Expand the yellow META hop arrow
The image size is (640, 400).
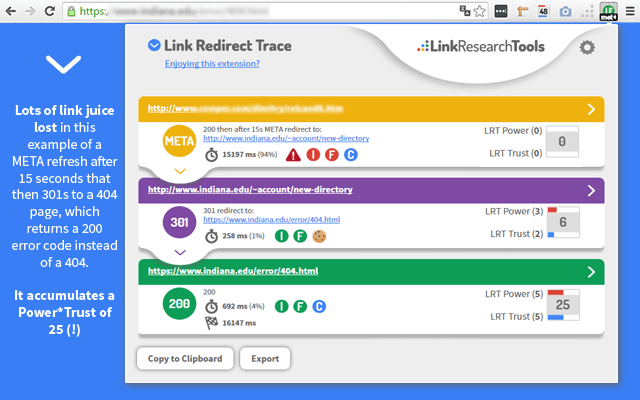590,108
